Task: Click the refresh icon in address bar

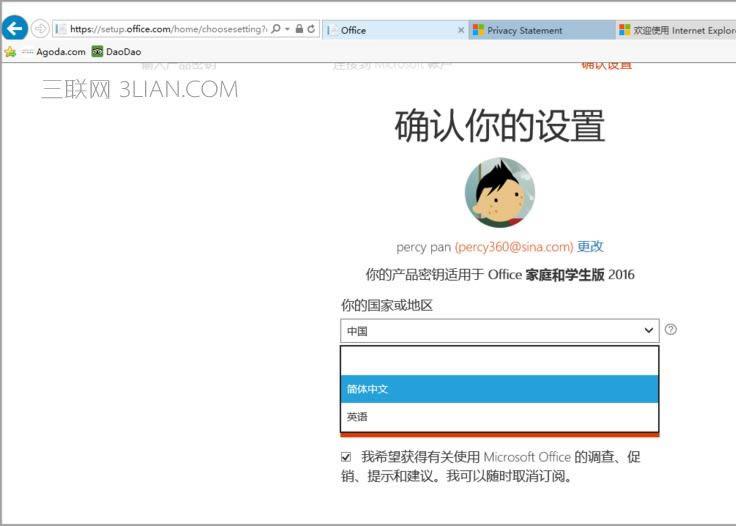Action: [x=311, y=29]
